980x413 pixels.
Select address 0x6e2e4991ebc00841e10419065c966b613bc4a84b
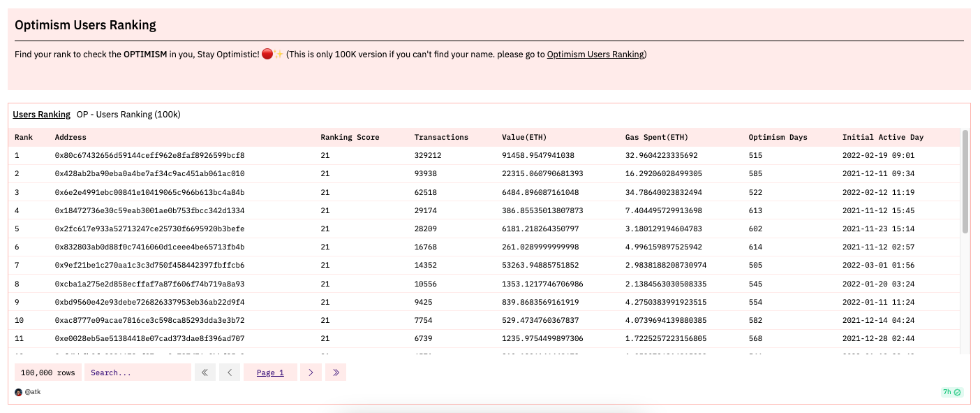pyautogui.click(x=149, y=192)
